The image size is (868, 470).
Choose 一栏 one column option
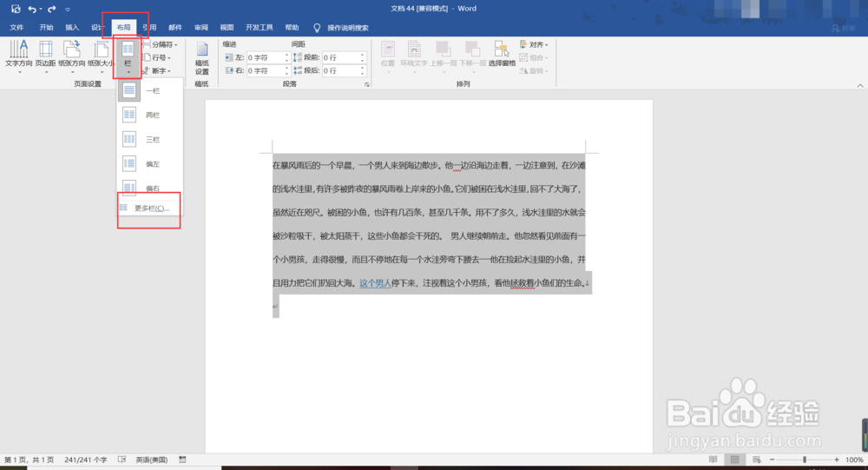coord(150,90)
